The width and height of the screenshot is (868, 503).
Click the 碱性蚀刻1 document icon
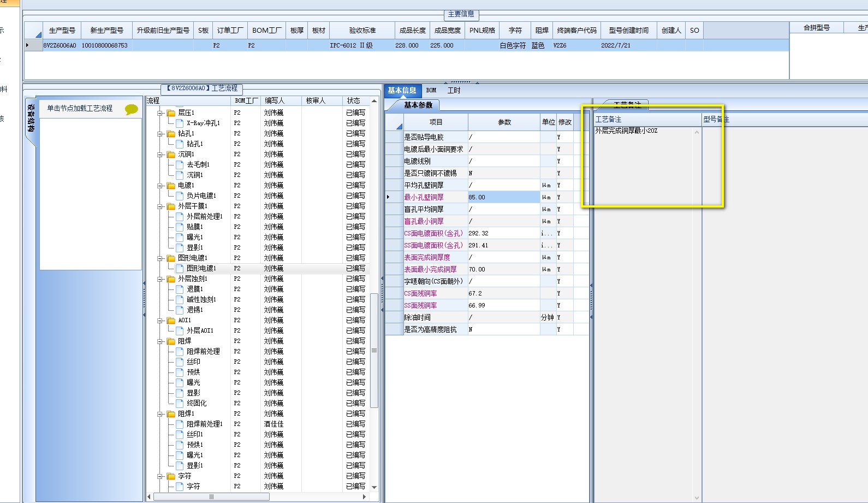[180, 300]
